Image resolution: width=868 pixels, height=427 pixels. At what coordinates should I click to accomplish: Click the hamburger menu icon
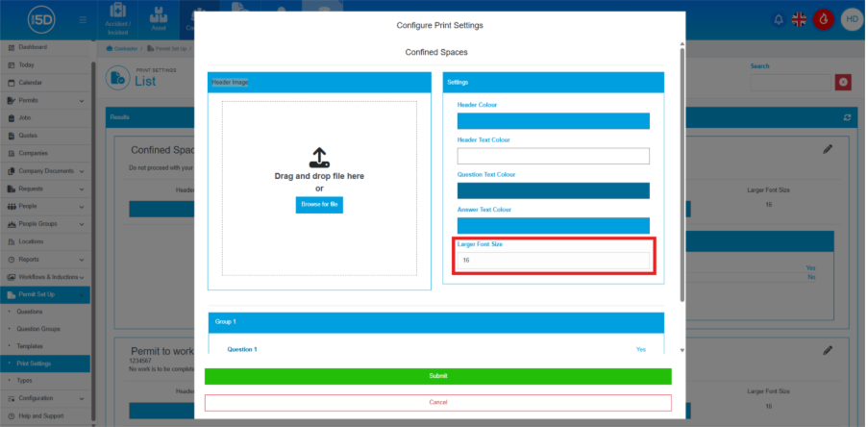point(83,20)
